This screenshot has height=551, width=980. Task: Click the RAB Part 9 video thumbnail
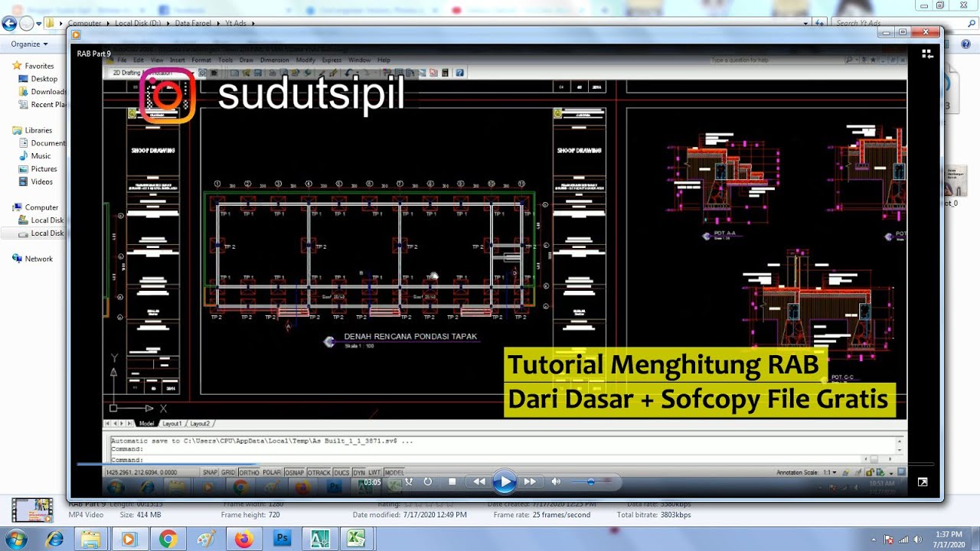[31, 510]
